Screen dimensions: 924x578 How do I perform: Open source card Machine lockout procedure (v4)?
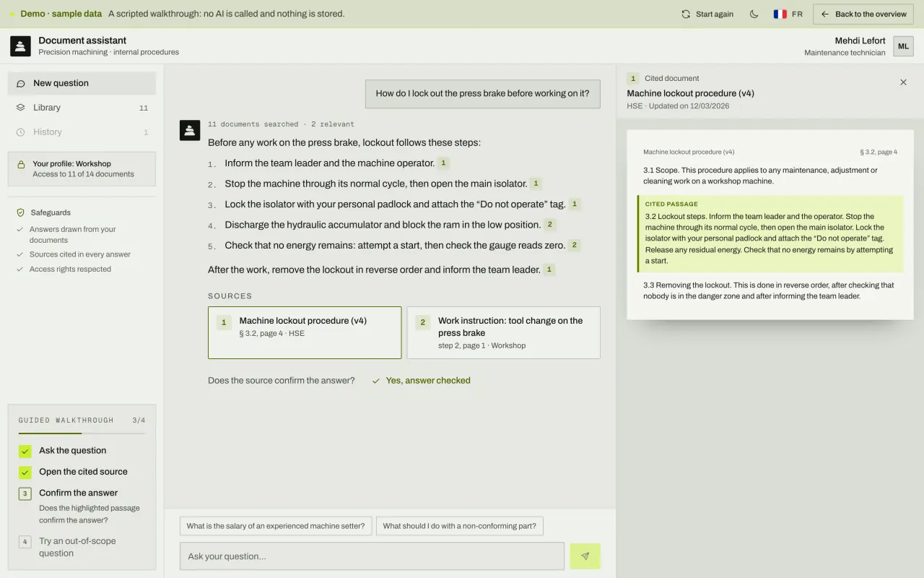point(305,332)
